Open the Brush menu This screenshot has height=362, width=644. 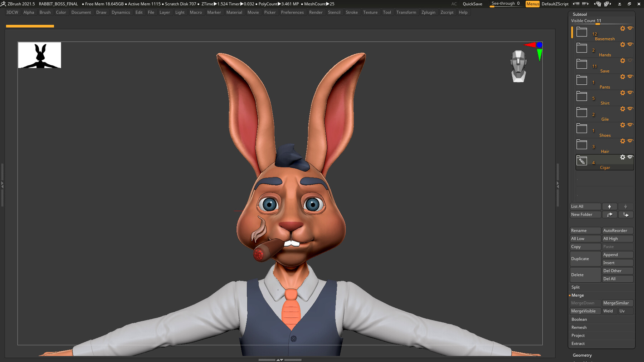45,13
